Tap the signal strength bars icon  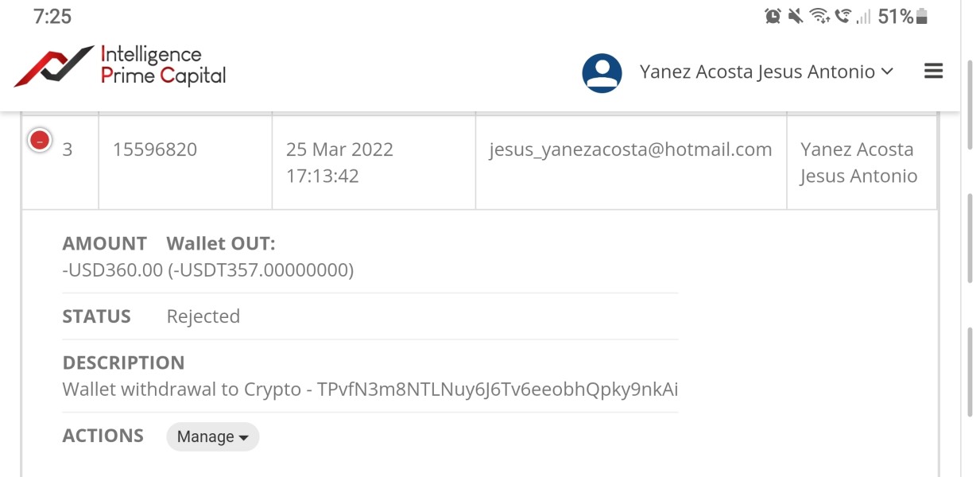tap(863, 16)
